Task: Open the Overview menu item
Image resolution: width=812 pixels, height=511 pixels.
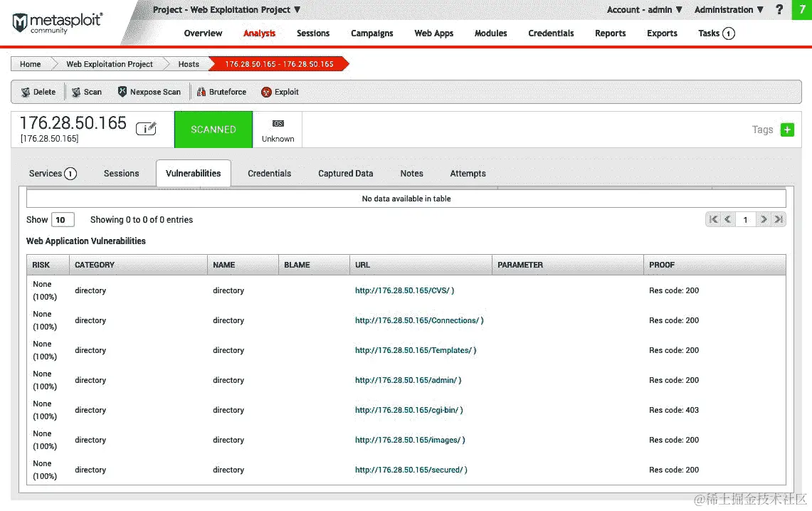Action: point(203,33)
